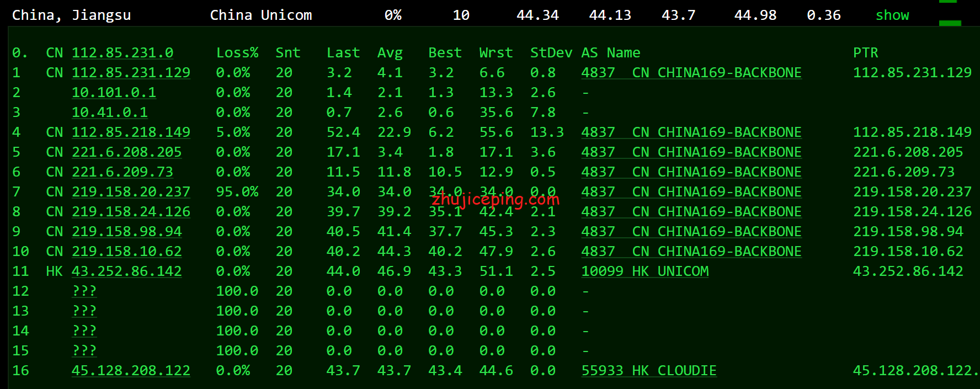
Task: Click the 35.6 Wrst value in hop 3
Action: (496, 112)
